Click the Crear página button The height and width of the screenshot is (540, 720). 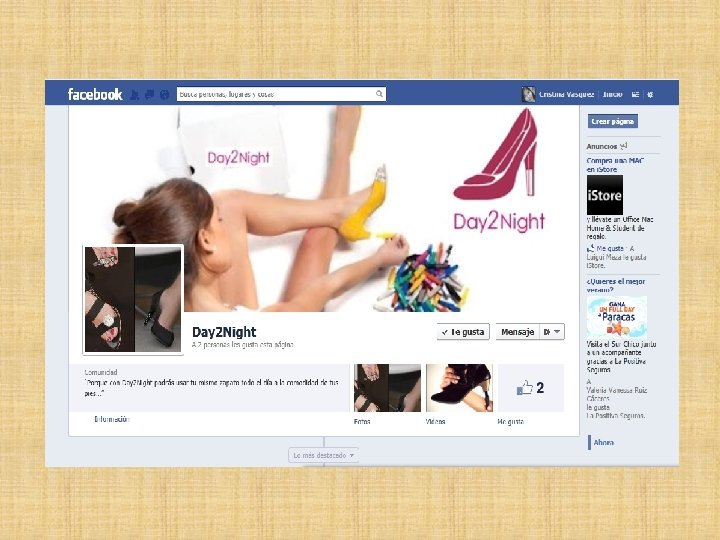click(613, 121)
